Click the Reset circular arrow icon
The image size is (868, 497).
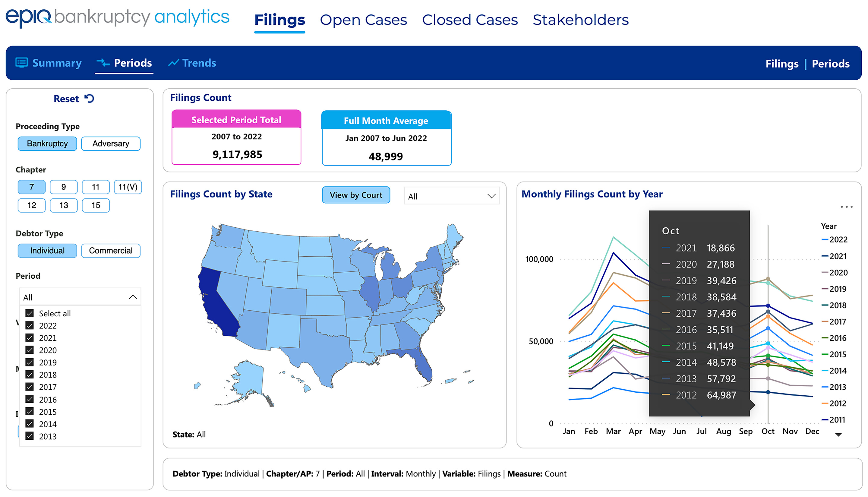pyautogui.click(x=90, y=99)
